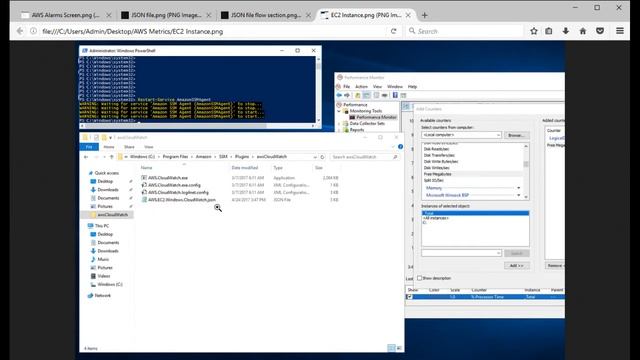
Task: Click the Search awsCloudWatch field
Action: [x=364, y=157]
